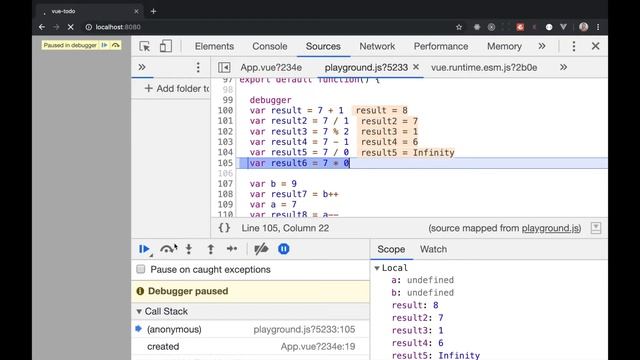This screenshot has width=640, height=360.
Task: Show more open file tabs chevron
Action: 564,67
